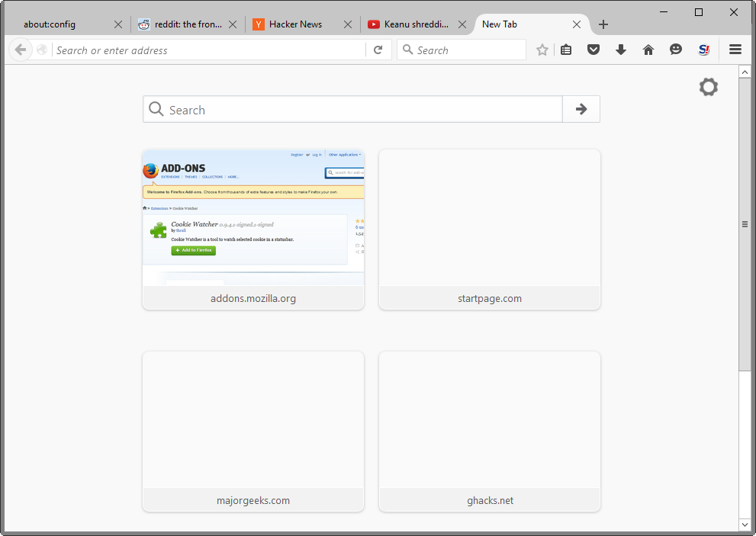
Task: Submit new tab search with arrow button
Action: (581, 110)
